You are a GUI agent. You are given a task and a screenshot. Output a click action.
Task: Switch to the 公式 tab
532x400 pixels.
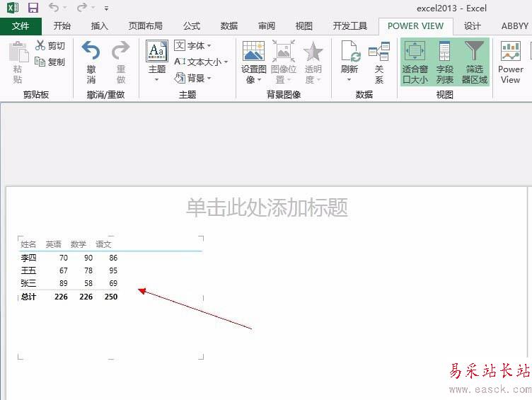pos(192,25)
